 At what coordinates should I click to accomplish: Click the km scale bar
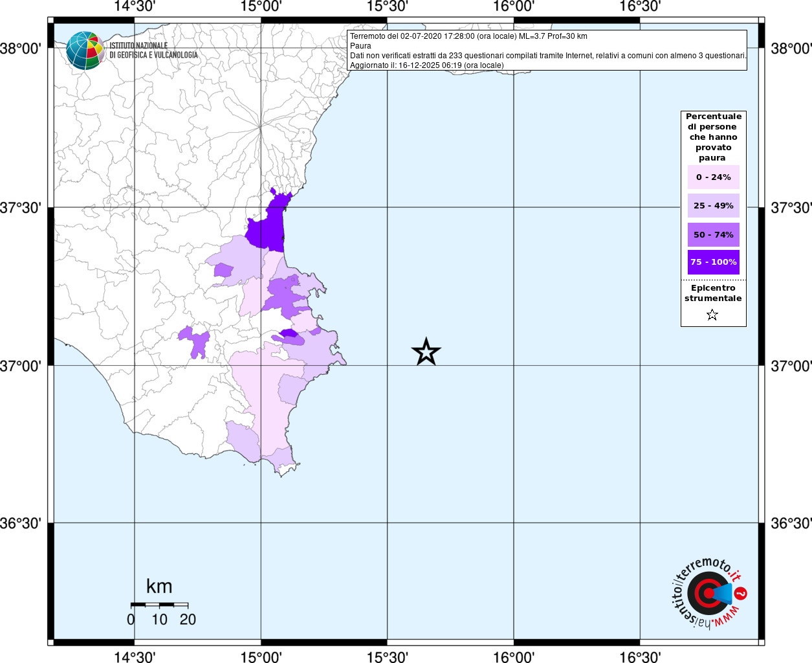pyautogui.click(x=159, y=605)
